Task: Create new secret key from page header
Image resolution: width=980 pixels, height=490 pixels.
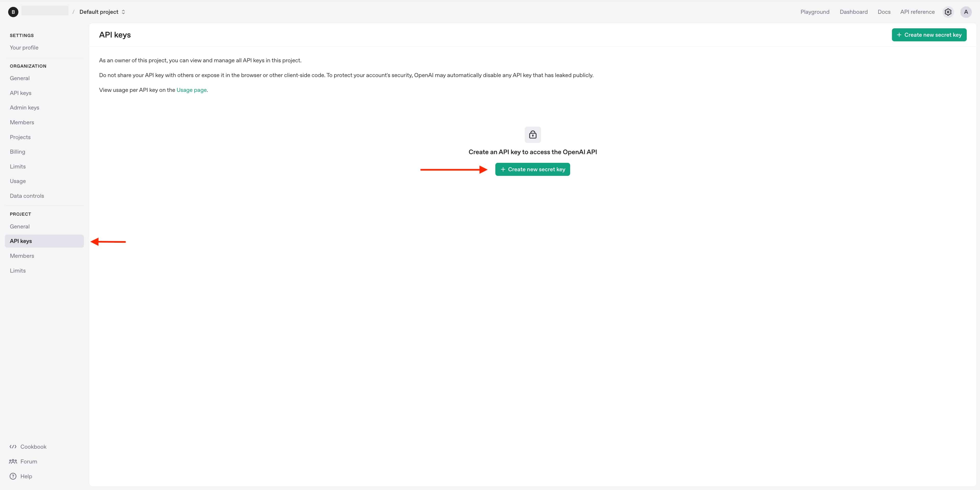Action: point(929,35)
